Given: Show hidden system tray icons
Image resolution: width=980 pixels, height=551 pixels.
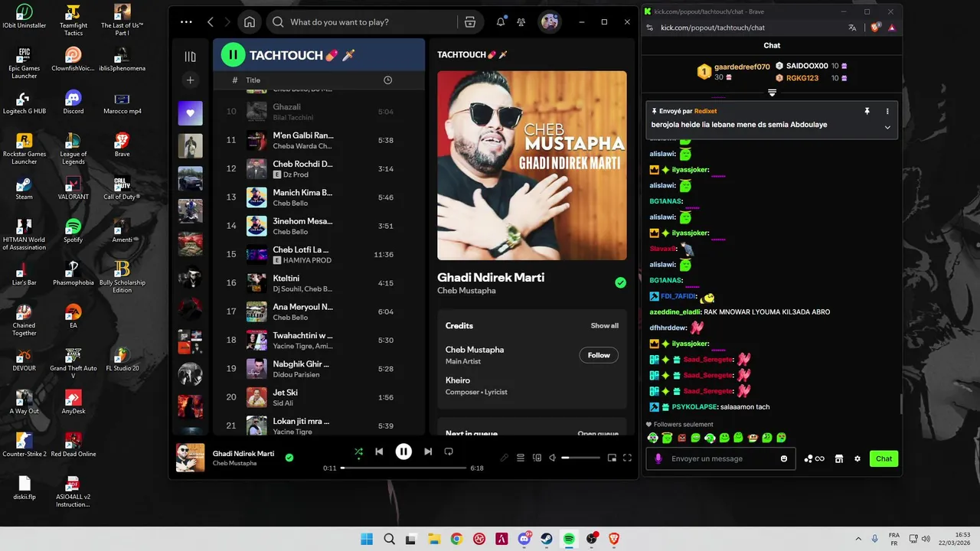Looking at the screenshot, I should (x=857, y=539).
